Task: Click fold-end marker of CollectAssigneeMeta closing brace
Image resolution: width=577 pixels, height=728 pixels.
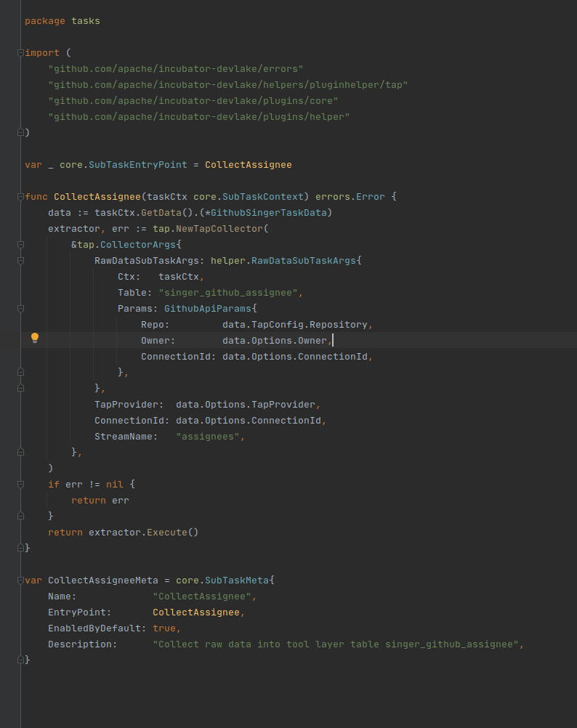Action: click(20, 659)
